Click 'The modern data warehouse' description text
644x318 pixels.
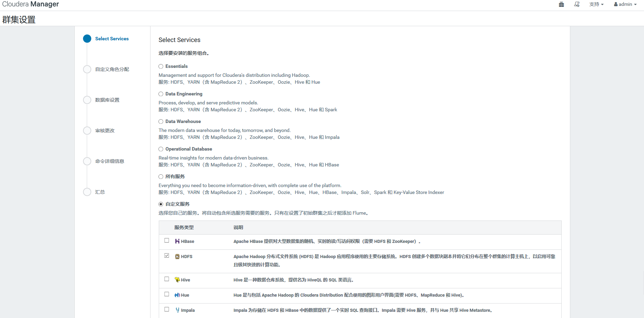point(225,130)
